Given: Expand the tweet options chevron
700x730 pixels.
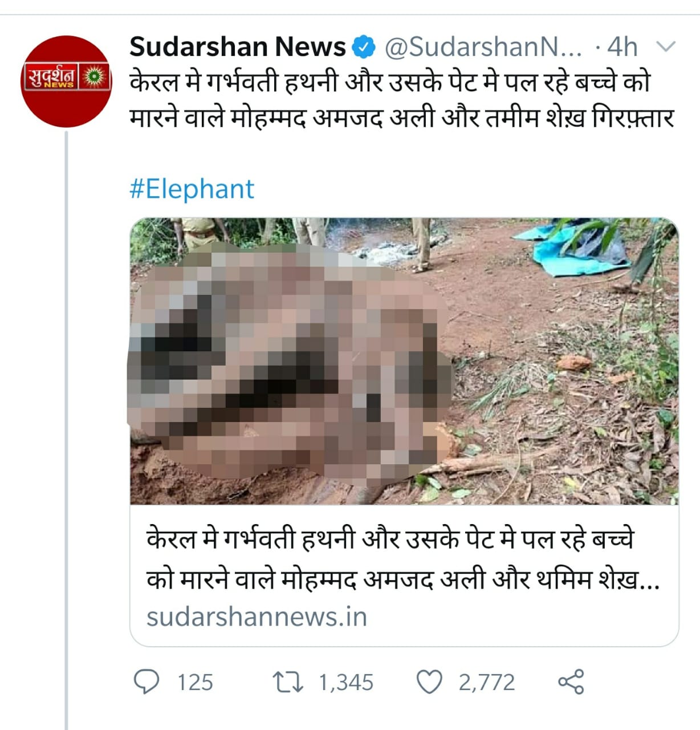Looking at the screenshot, I should click(666, 46).
